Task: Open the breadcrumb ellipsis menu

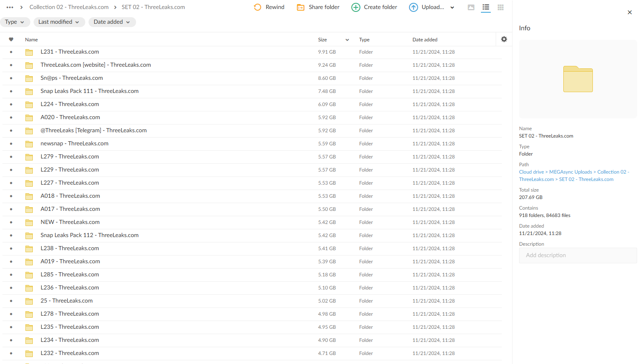Action: click(10, 7)
